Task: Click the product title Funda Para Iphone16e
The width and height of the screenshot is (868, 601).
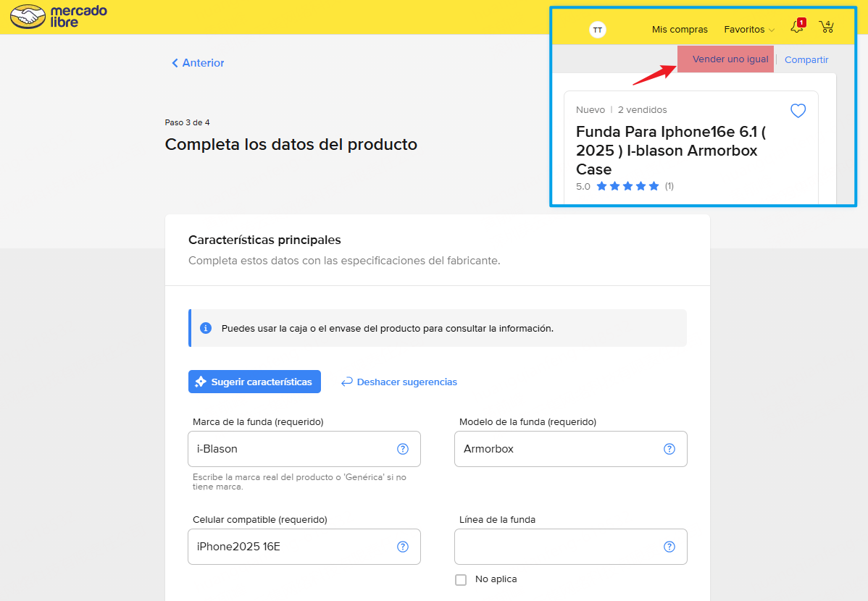Action: click(x=671, y=151)
